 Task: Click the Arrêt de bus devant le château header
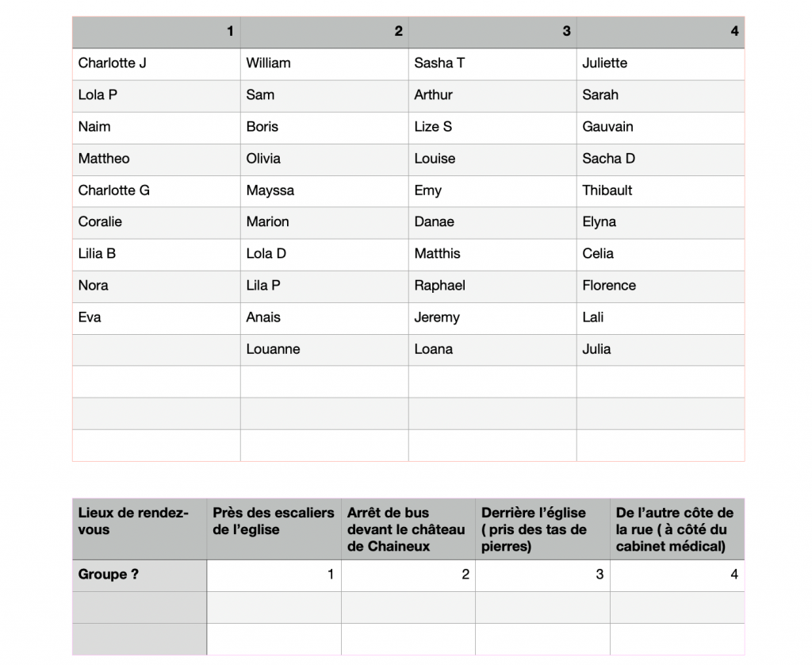click(x=408, y=529)
